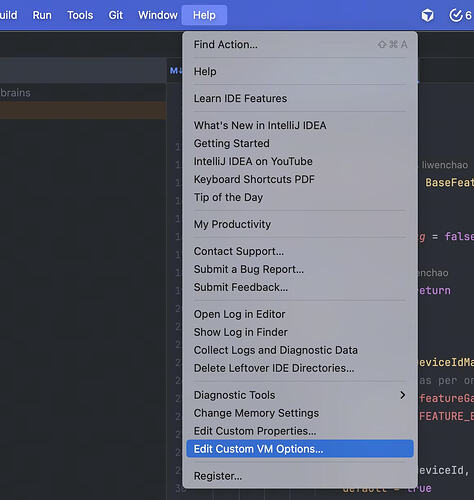Choose Show Log in Finder
This screenshot has width=474, height=500.
(300, 332)
